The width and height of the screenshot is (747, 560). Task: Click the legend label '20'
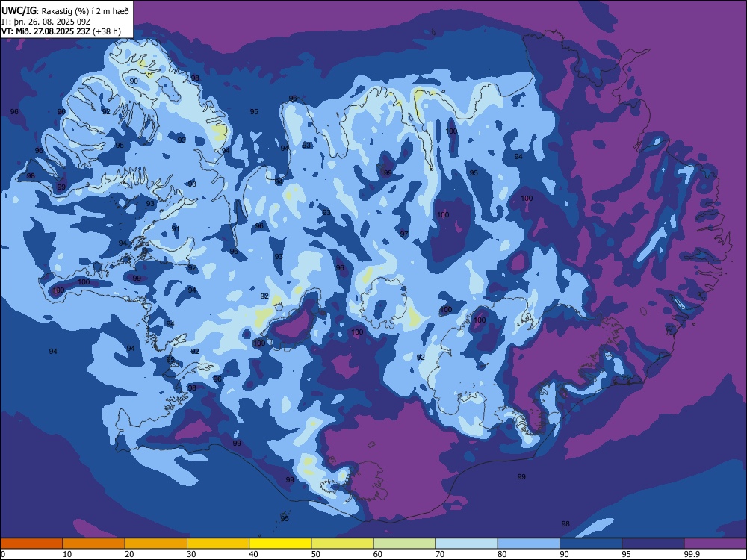tap(129, 554)
